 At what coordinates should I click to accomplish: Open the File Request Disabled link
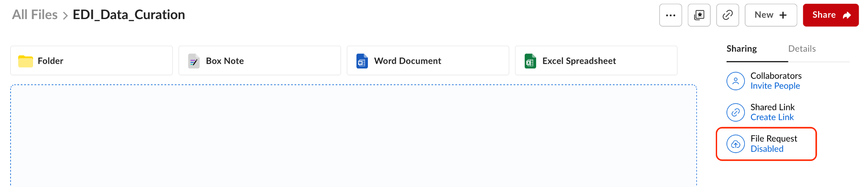coord(767,149)
